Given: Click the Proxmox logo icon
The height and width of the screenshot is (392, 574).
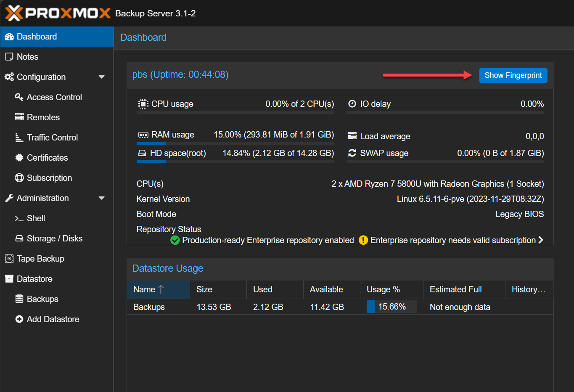Looking at the screenshot, I should [13, 13].
